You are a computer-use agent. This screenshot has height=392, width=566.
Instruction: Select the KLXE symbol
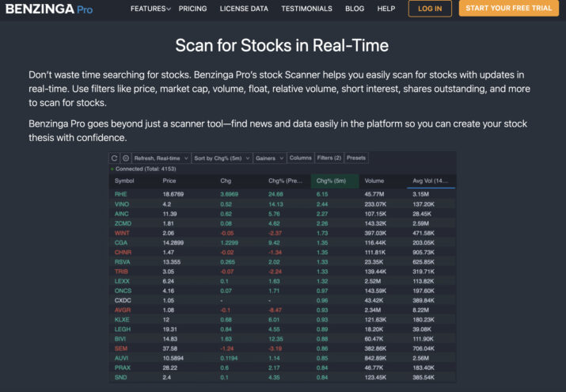pos(122,320)
